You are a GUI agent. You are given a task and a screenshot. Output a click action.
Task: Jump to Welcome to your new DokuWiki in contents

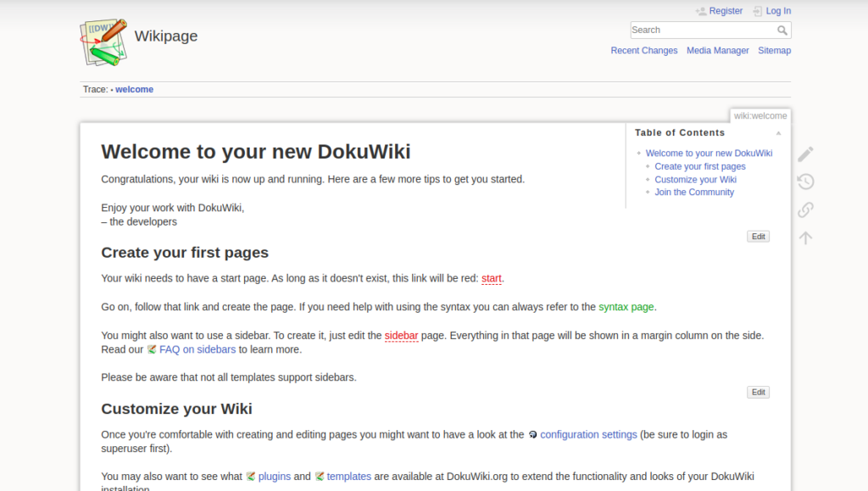coord(709,153)
